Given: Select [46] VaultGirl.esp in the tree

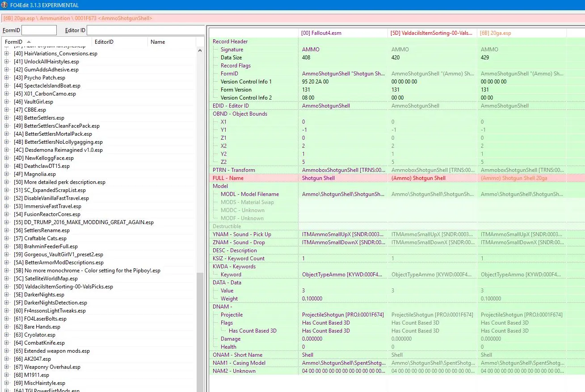Looking at the screenshot, I should coord(34,102).
